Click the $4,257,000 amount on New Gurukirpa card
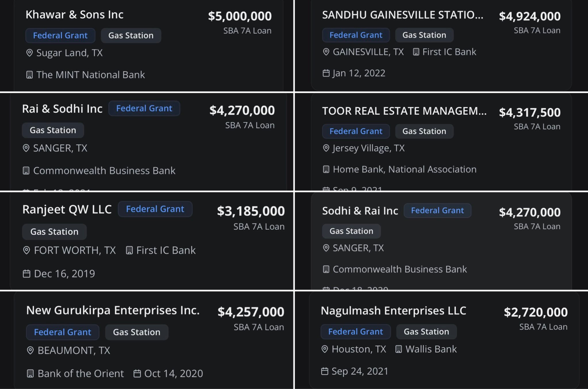Screen dimensions: 588x389 pyautogui.click(x=251, y=312)
